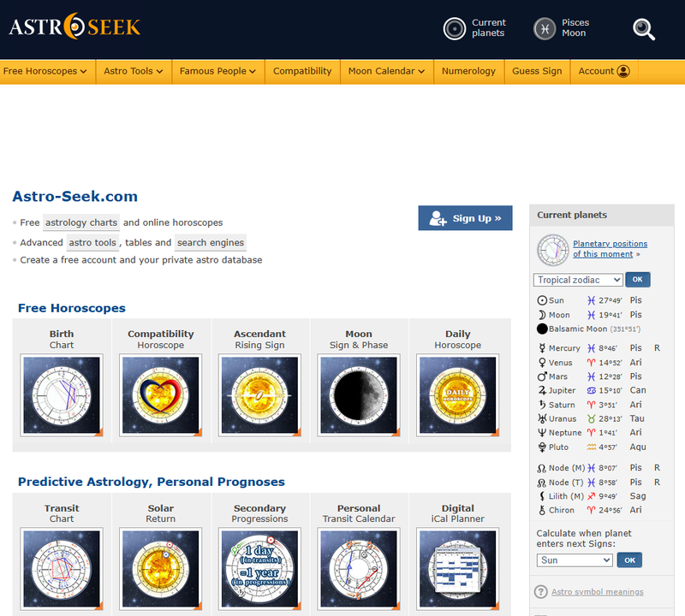The width and height of the screenshot is (685, 616).
Task: Click the Pluto position 4°57' Aqu value
Action: (x=622, y=447)
